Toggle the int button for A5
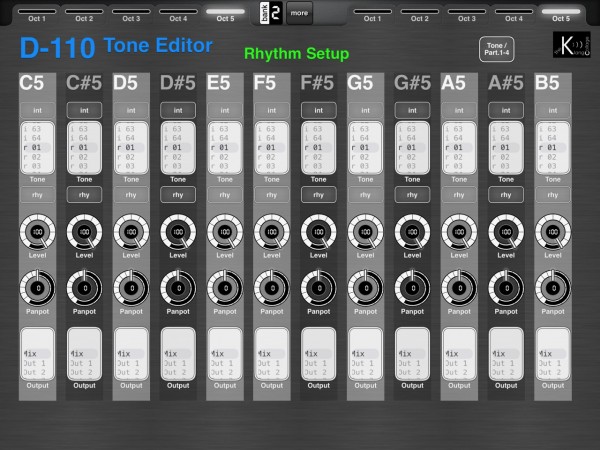 pyautogui.click(x=459, y=110)
